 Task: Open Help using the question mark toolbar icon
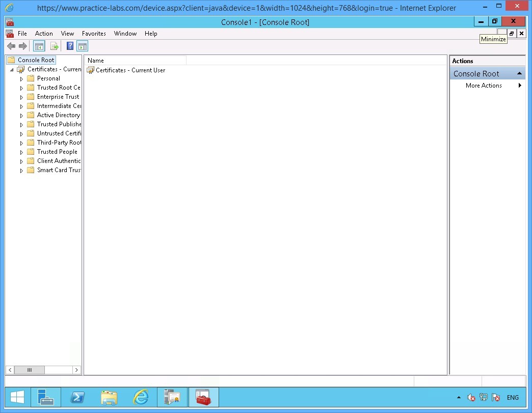[70, 46]
